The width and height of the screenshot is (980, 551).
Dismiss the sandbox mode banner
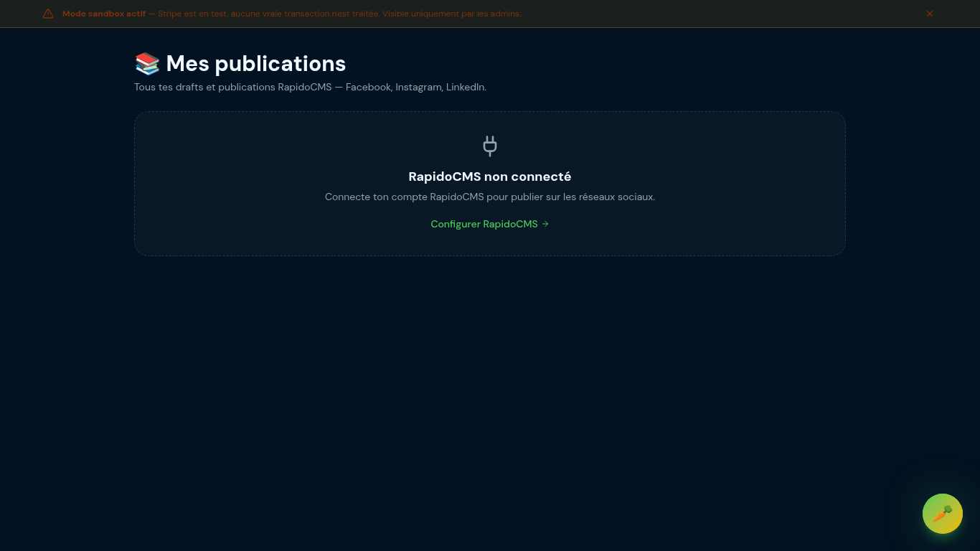tap(930, 14)
